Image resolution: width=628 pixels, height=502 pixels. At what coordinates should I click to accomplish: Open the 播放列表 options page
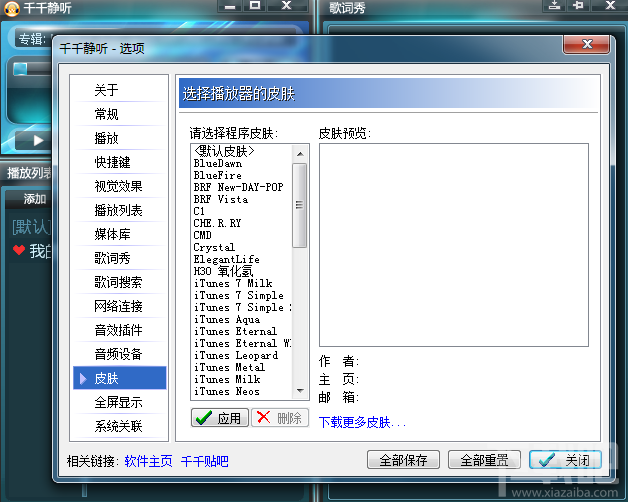119,210
